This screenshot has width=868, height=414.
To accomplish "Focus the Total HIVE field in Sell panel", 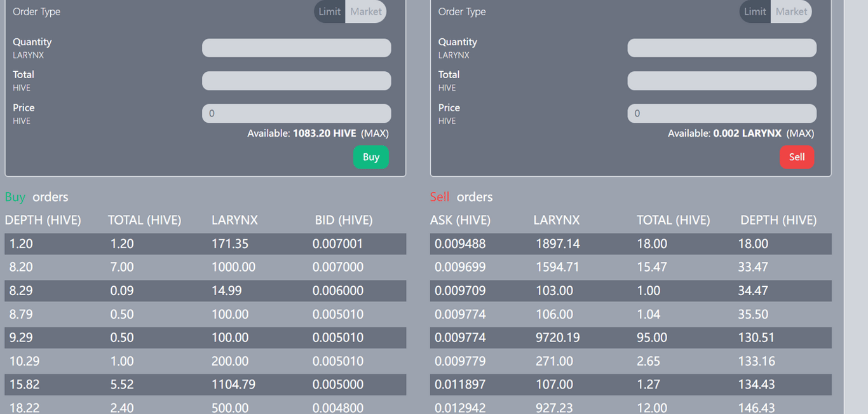I will [722, 81].
